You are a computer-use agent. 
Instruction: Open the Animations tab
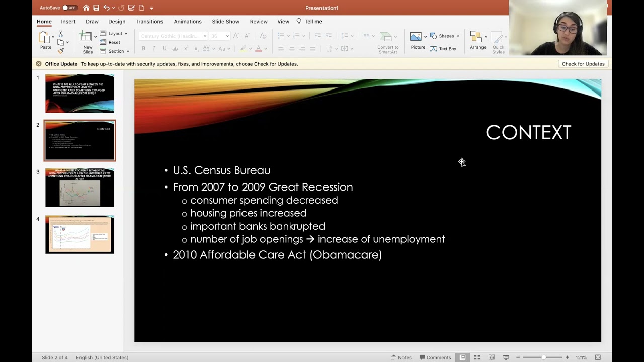pos(188,22)
